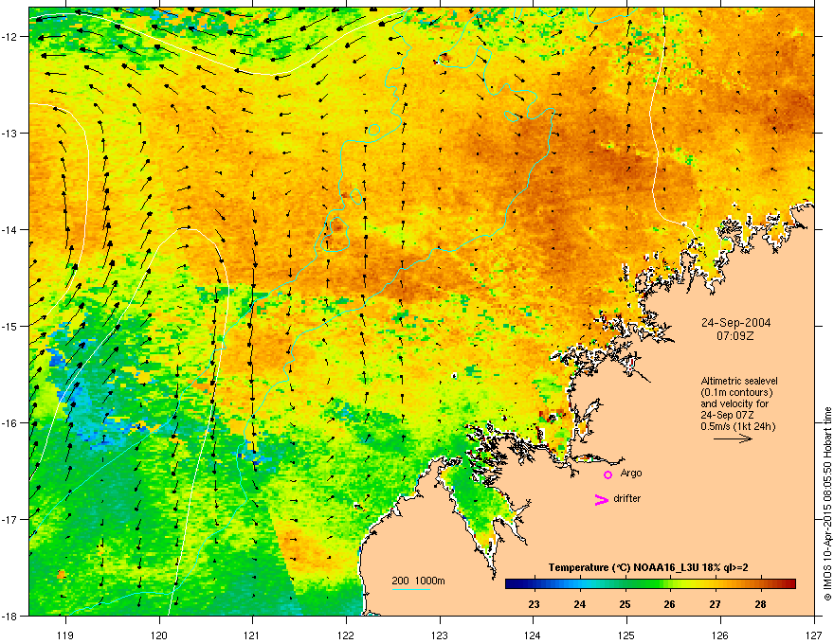Click the colorbar tick label 28
The width and height of the screenshot is (834, 644).
(x=760, y=604)
